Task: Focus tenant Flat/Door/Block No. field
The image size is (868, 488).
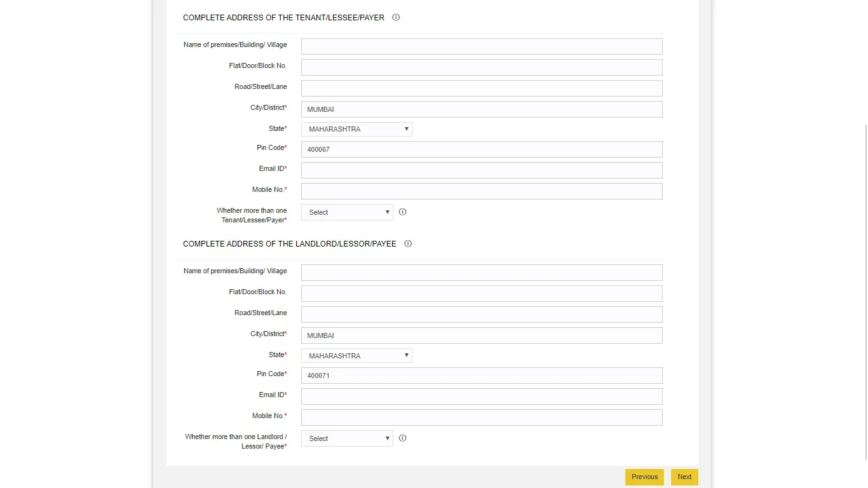Action: click(482, 67)
